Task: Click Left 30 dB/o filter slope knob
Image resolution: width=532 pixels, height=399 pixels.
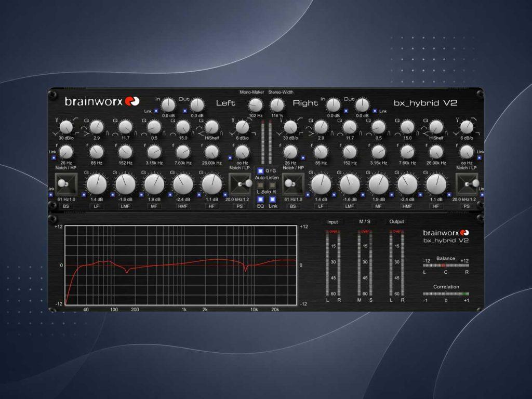Action: point(66,127)
